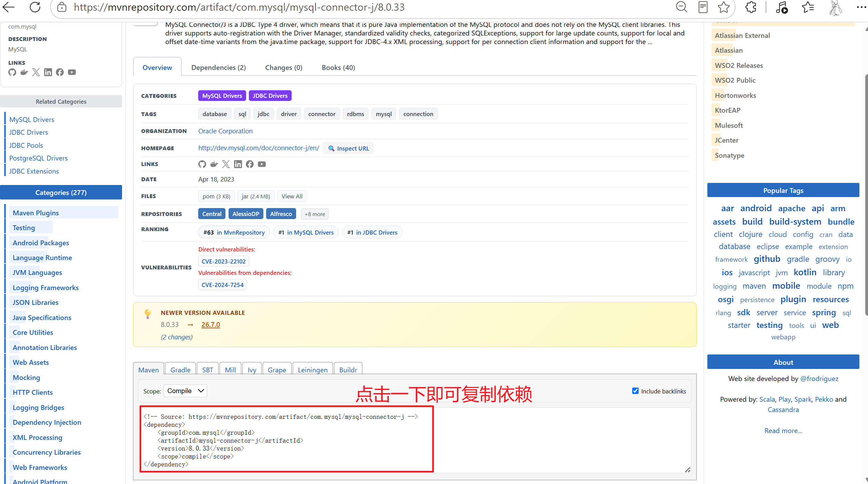Open GitHub icon in left sidebar links
This screenshot has width=868, height=484.
point(12,72)
